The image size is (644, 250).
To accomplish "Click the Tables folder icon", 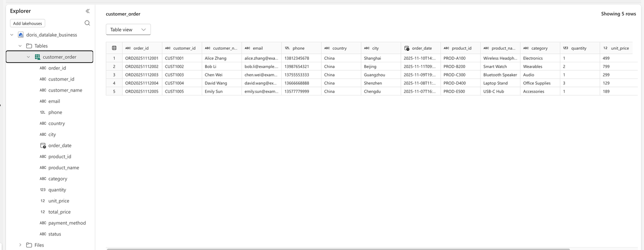I will pos(29,46).
